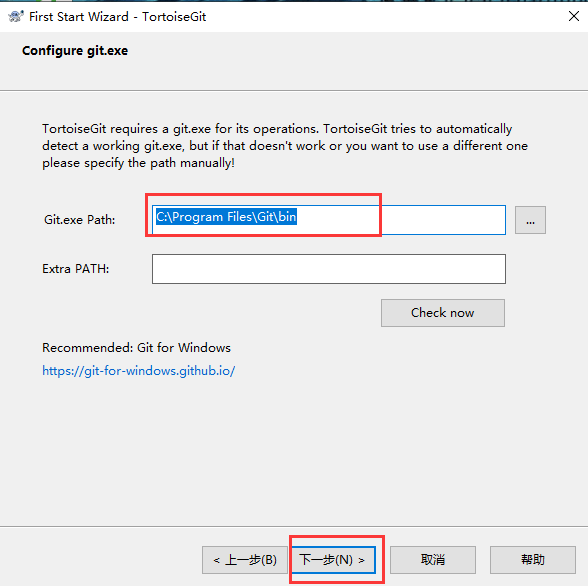Select the Extra PATH: label

tap(75, 269)
